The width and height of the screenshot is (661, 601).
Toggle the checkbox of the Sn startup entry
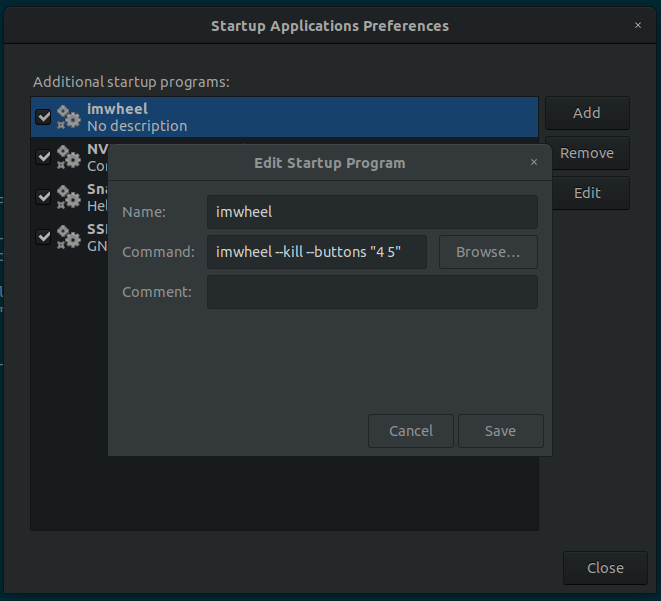43,197
